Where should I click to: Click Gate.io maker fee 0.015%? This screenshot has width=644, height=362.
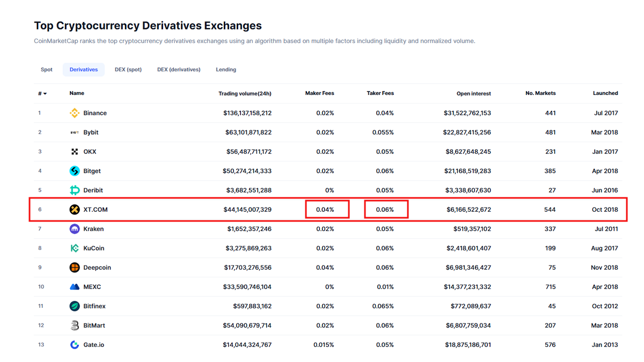[x=324, y=345]
